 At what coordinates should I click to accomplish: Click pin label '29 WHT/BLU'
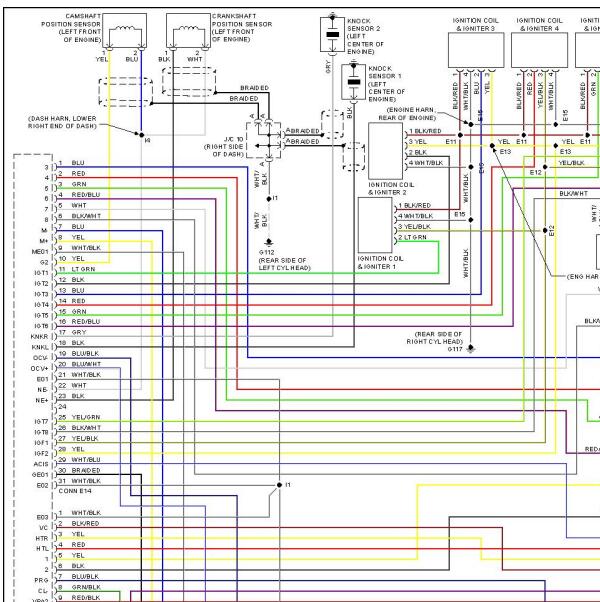pos(79,460)
